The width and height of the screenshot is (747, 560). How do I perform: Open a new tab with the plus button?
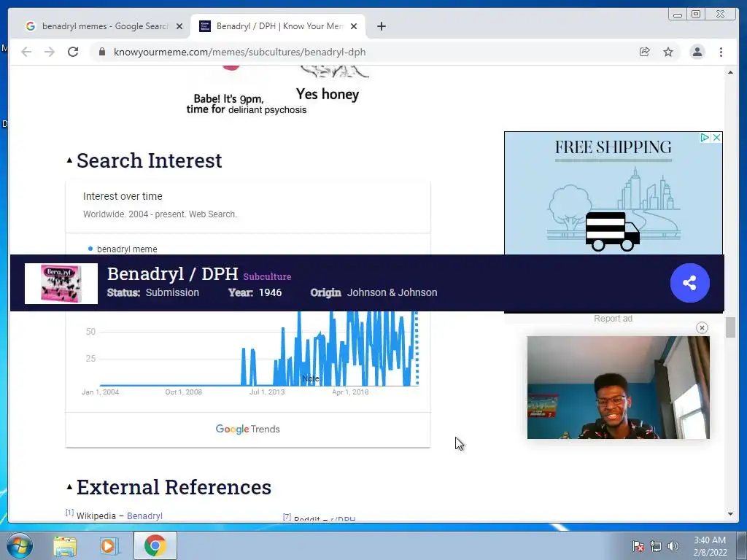click(x=381, y=26)
